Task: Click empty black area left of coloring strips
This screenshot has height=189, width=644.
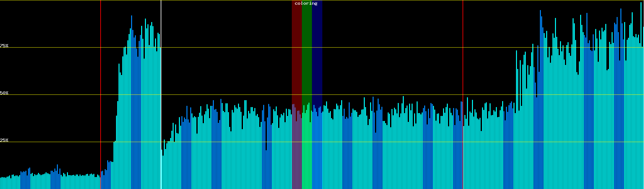Action: pyautogui.click(x=226, y=47)
